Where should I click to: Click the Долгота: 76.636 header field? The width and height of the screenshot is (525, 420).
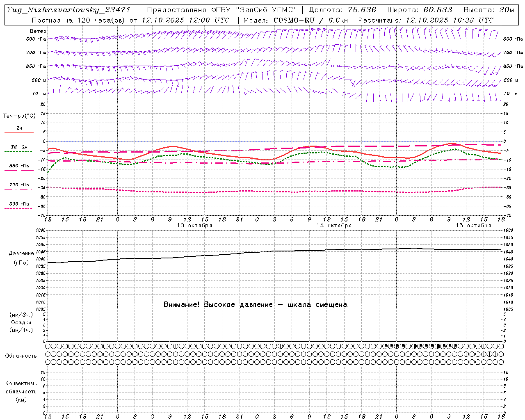click(342, 10)
